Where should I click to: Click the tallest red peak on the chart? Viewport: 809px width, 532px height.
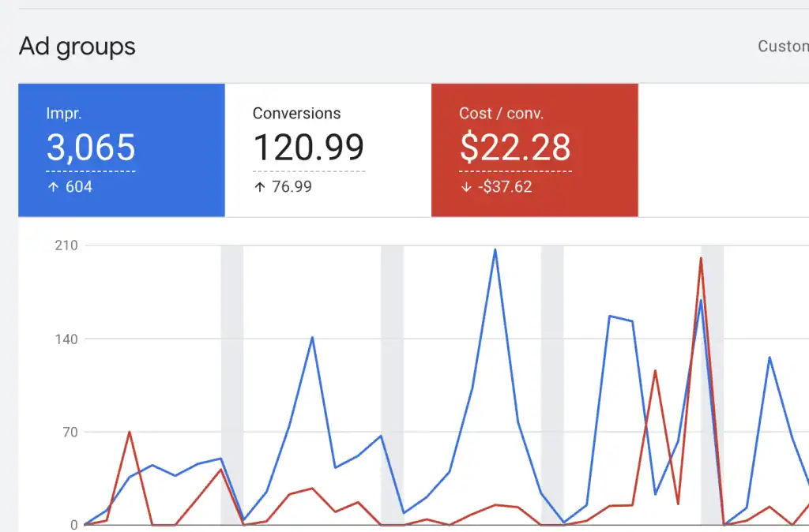[701, 259]
